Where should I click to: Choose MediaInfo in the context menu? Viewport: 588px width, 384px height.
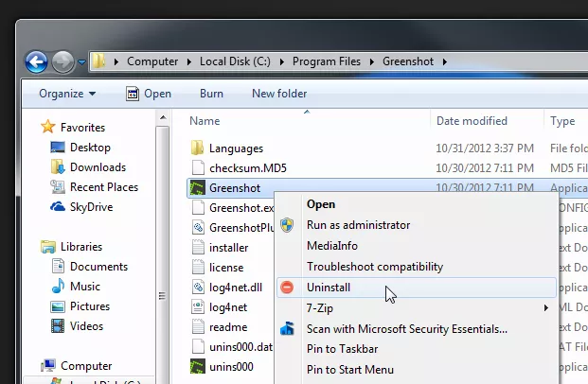click(x=417, y=246)
